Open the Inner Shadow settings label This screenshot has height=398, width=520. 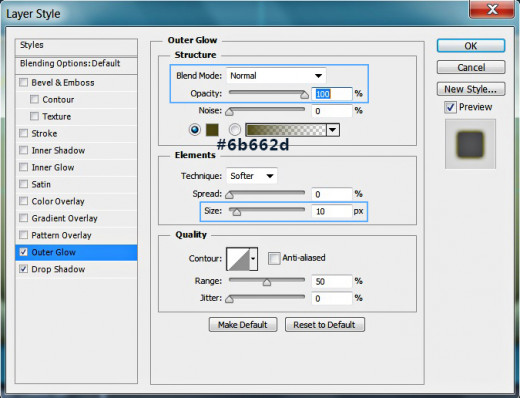(x=58, y=151)
